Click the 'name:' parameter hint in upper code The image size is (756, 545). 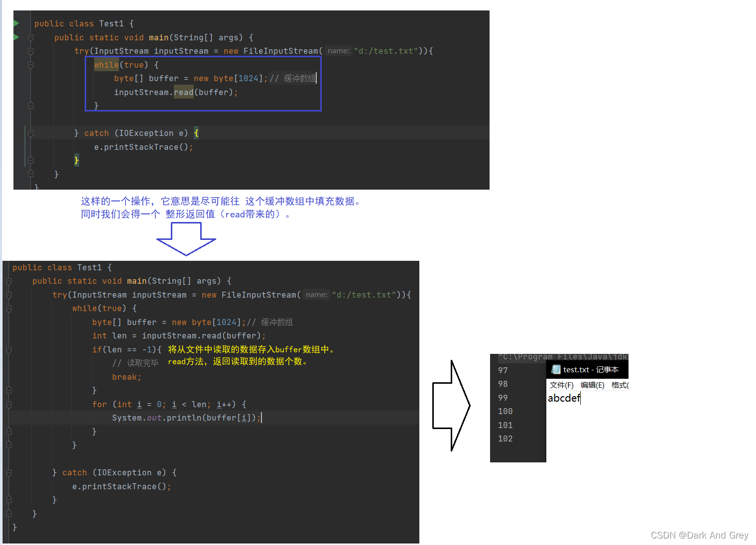pos(339,51)
